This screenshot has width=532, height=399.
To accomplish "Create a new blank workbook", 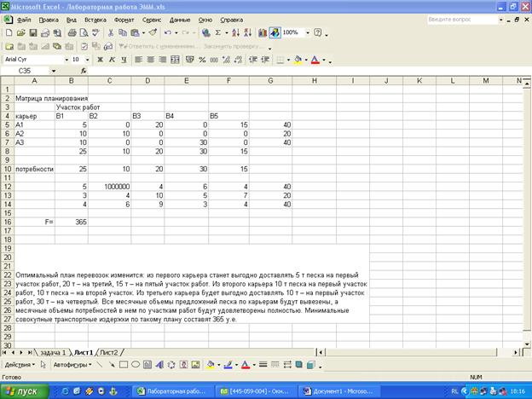I will [x=9, y=32].
